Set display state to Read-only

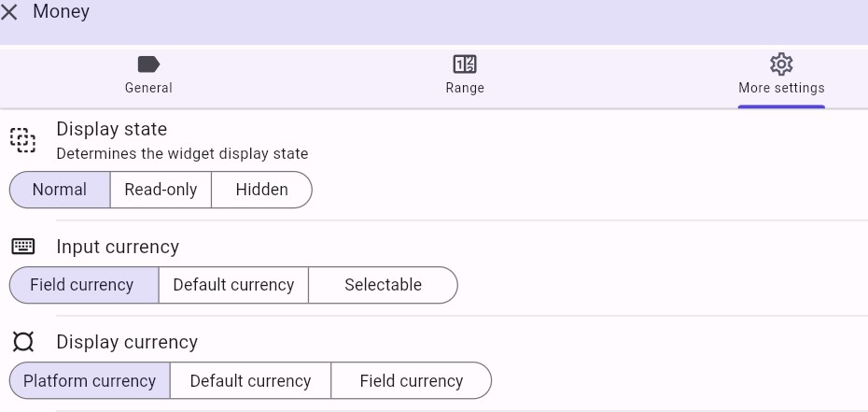(x=161, y=190)
